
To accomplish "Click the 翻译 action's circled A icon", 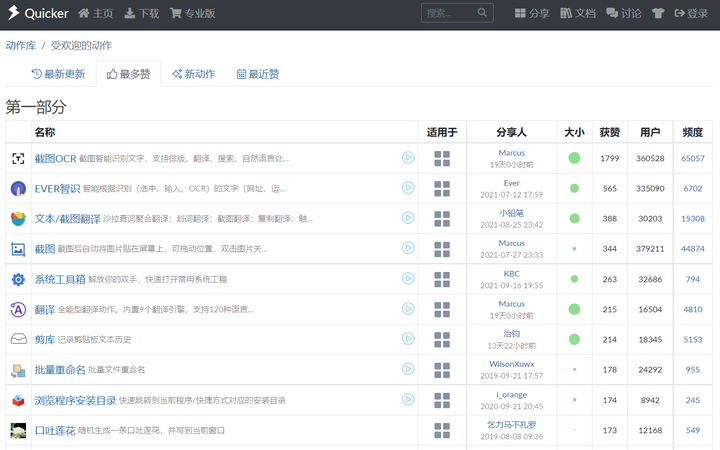I will (x=18, y=309).
